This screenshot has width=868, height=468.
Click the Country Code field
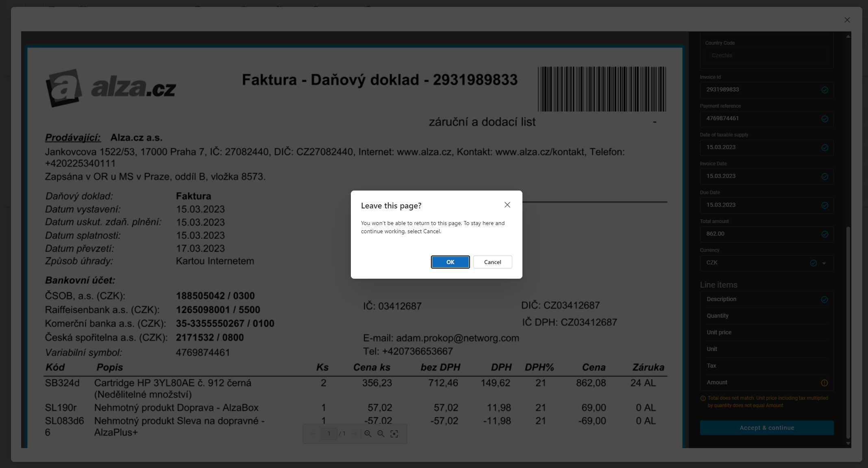point(767,56)
